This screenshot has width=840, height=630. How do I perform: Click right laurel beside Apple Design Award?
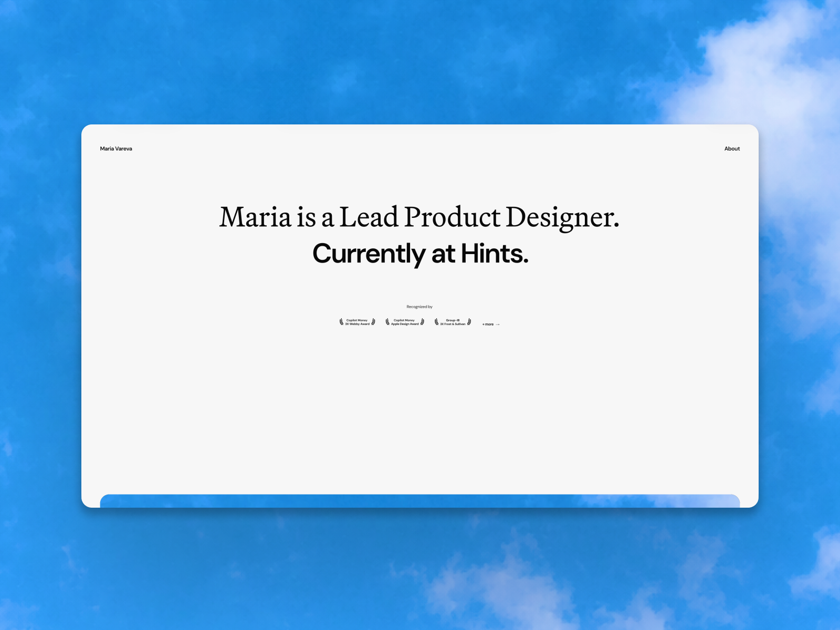pyautogui.click(x=422, y=322)
